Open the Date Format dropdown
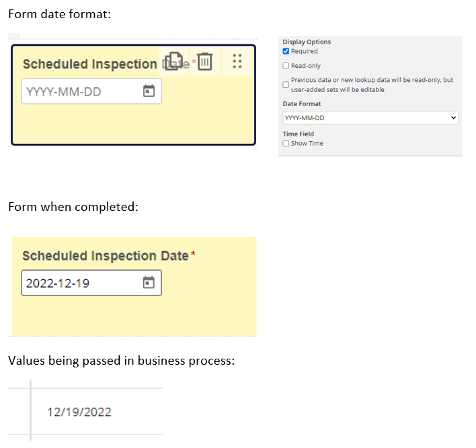The height and width of the screenshot is (448, 476). [370, 118]
